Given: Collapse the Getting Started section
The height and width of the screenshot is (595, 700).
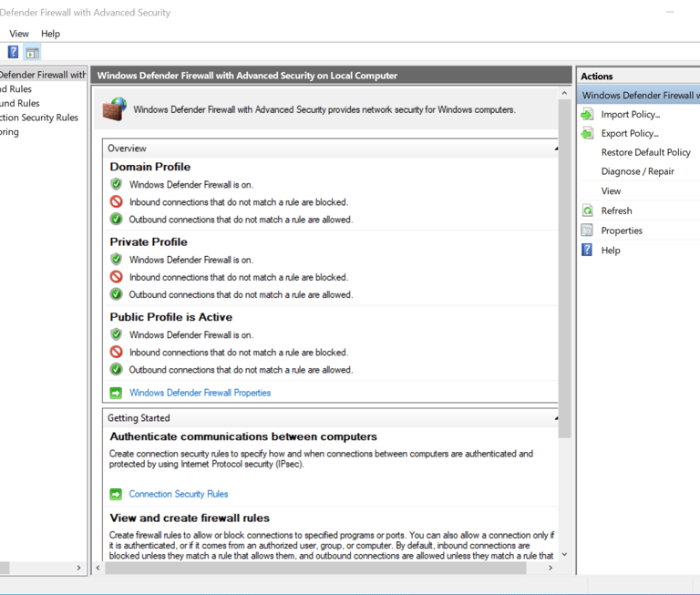Looking at the screenshot, I should point(556,418).
